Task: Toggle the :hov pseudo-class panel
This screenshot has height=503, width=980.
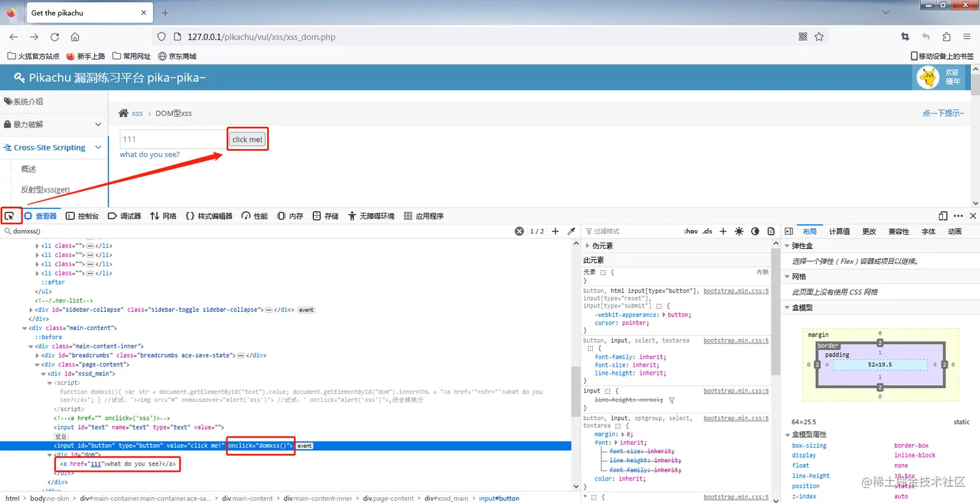Action: coord(691,231)
